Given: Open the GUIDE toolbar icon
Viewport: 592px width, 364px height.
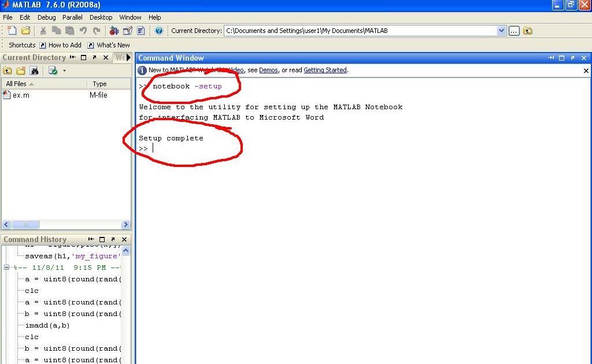Looking at the screenshot, I should [128, 31].
